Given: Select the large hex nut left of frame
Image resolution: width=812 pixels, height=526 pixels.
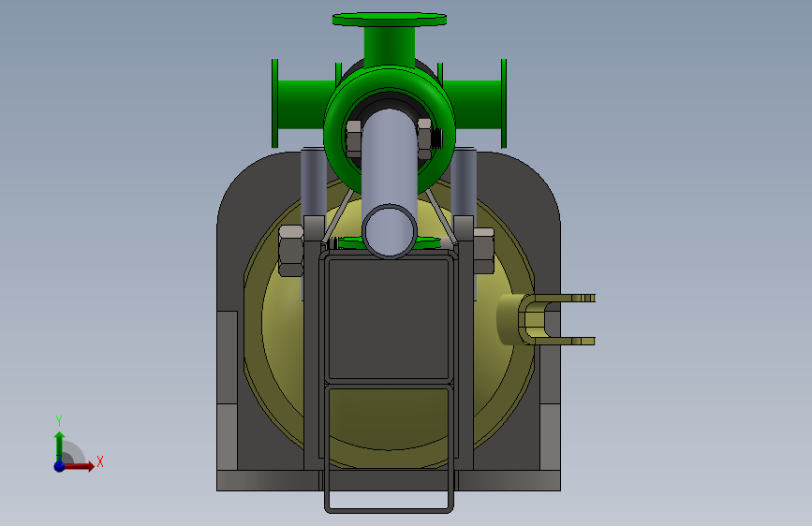Looking at the screenshot, I should tap(290, 251).
